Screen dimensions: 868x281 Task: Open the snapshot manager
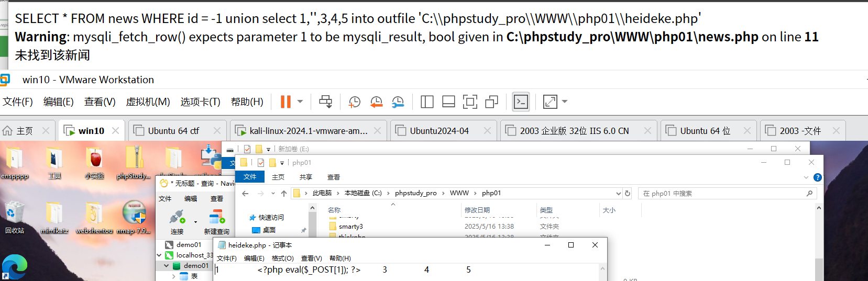(398, 102)
